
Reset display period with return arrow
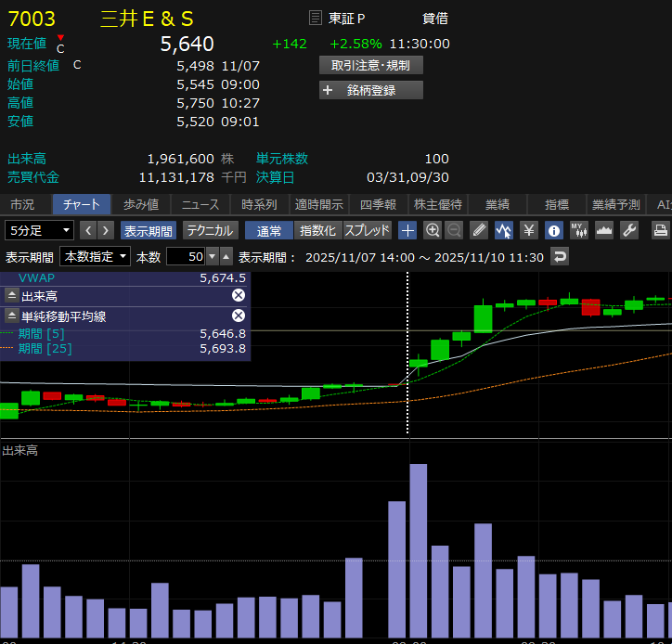(x=560, y=257)
